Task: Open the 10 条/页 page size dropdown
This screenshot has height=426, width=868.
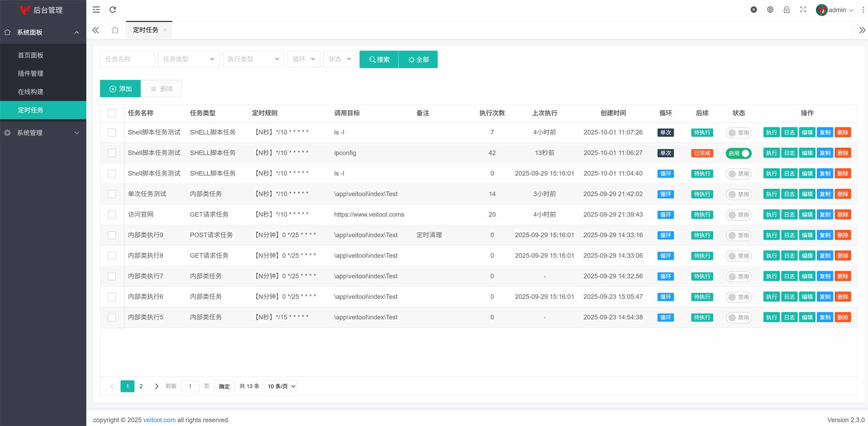Action: coord(281,387)
